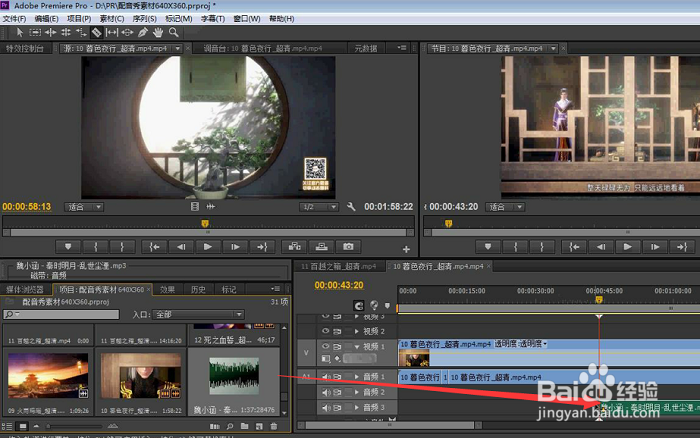
Task: Open Source monitor button editor plus
Action: click(x=406, y=249)
